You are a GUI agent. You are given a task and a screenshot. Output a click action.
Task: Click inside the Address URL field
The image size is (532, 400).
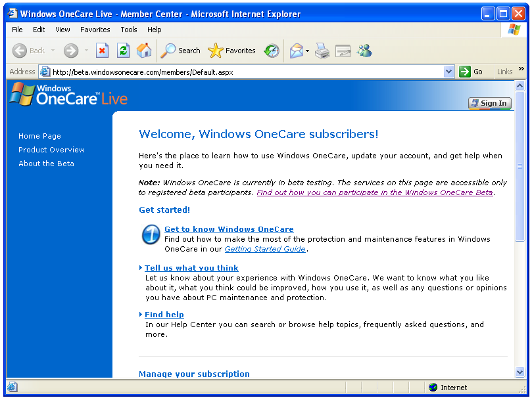[x=246, y=72]
